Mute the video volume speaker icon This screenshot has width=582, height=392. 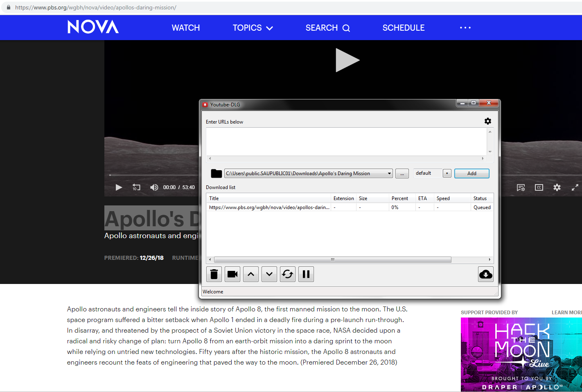(154, 187)
